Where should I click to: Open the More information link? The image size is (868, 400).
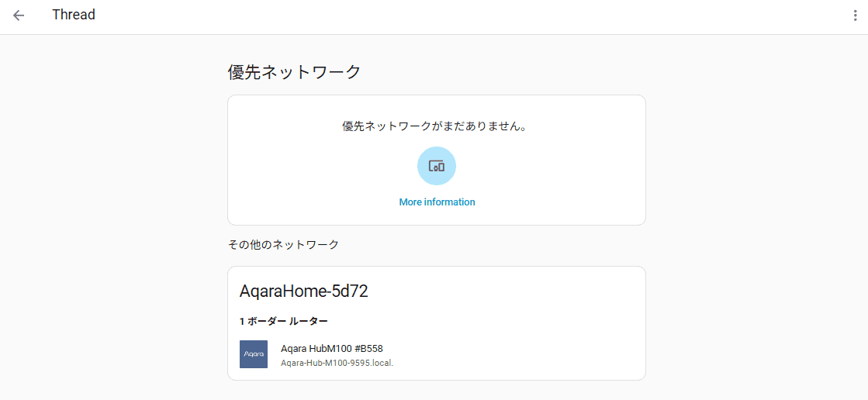click(437, 202)
